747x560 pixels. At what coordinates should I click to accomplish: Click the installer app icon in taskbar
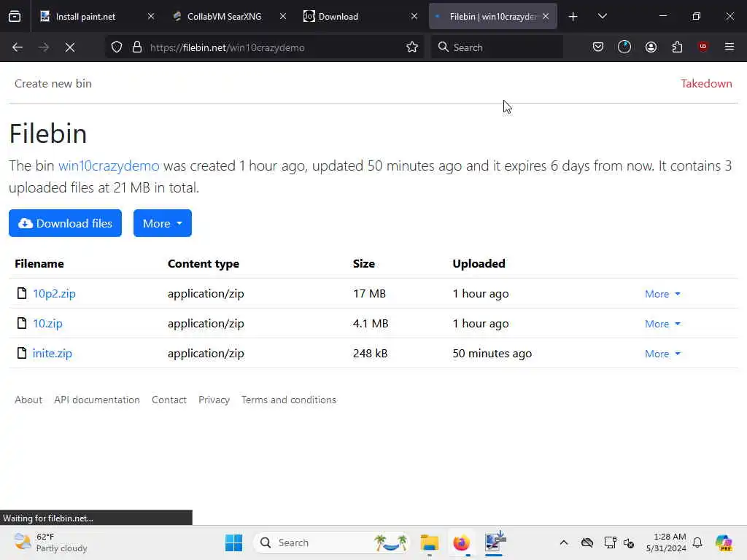(x=495, y=542)
